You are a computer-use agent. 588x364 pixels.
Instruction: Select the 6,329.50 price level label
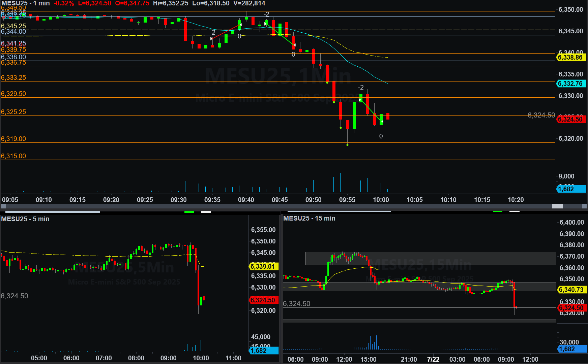(13, 94)
